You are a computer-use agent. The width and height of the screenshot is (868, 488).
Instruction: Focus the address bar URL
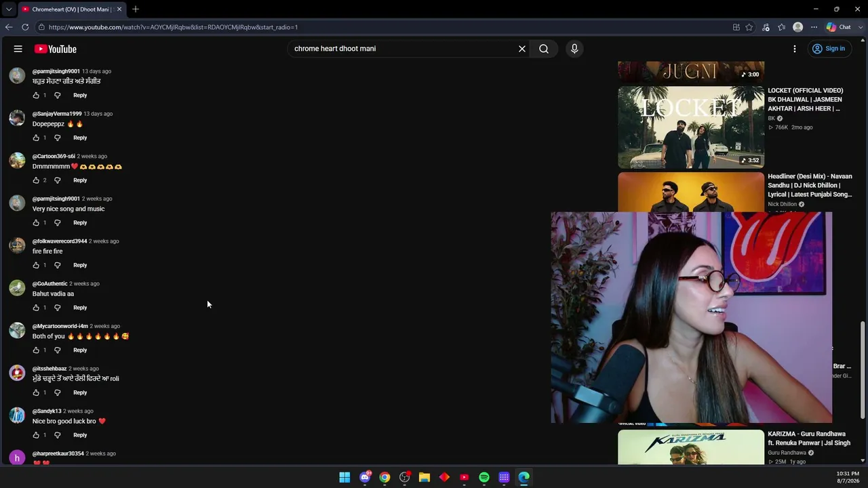point(173,27)
